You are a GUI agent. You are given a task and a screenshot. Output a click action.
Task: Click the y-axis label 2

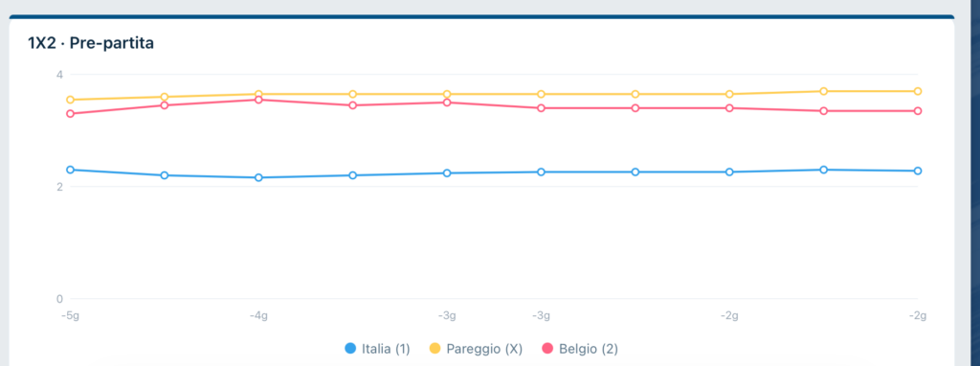[59, 187]
